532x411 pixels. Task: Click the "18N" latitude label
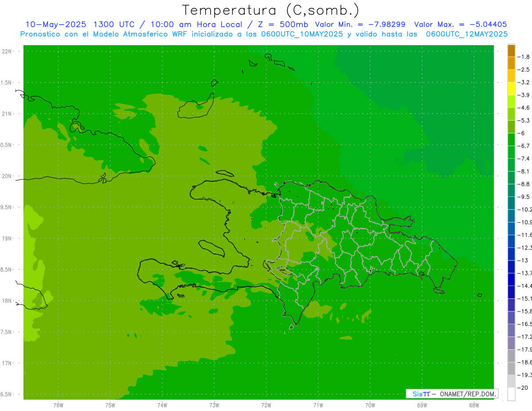point(7,301)
